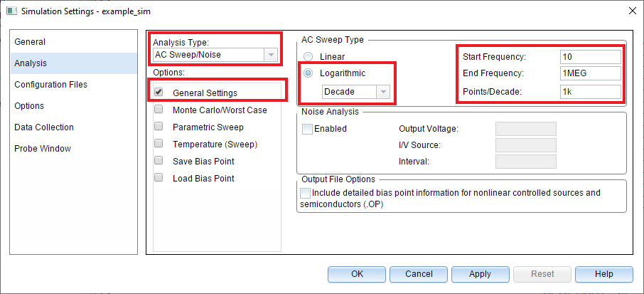Enable Noise Analysis checkbox

tap(307, 129)
